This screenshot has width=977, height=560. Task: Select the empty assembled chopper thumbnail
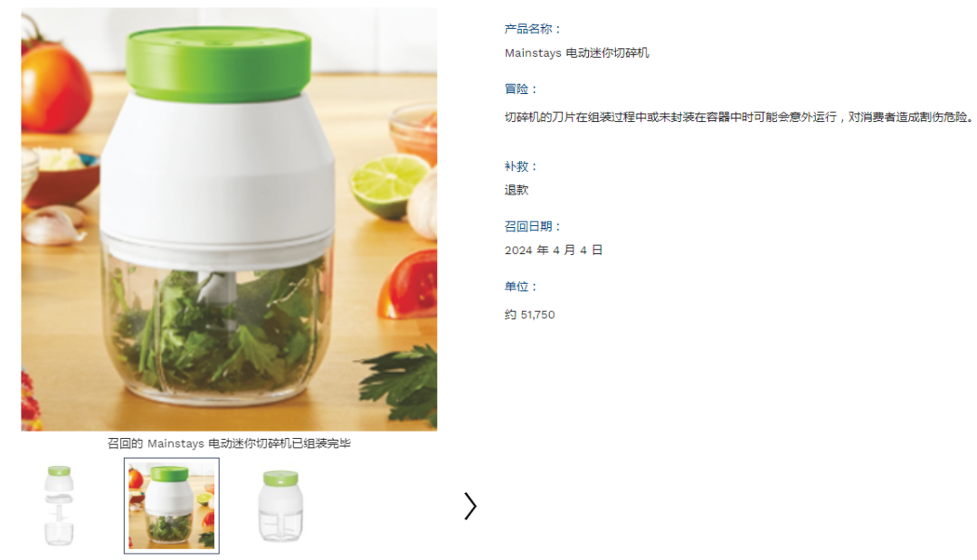pos(280,506)
